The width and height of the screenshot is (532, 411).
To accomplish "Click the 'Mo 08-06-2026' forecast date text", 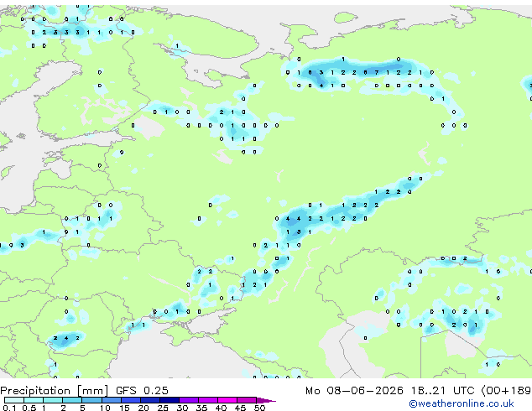I will coord(354,391).
